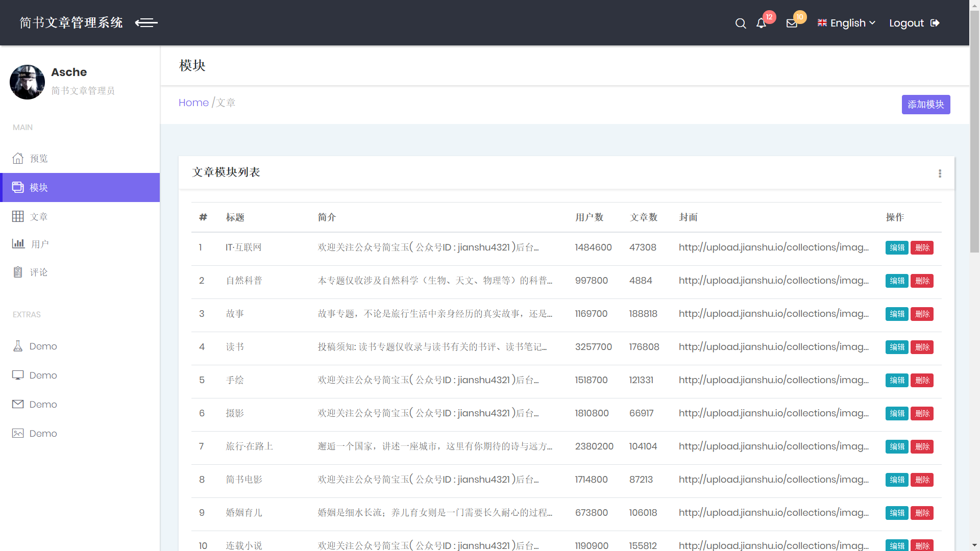Image resolution: width=980 pixels, height=551 pixels.
Task: Click the 添加模块 button
Action: point(925,105)
